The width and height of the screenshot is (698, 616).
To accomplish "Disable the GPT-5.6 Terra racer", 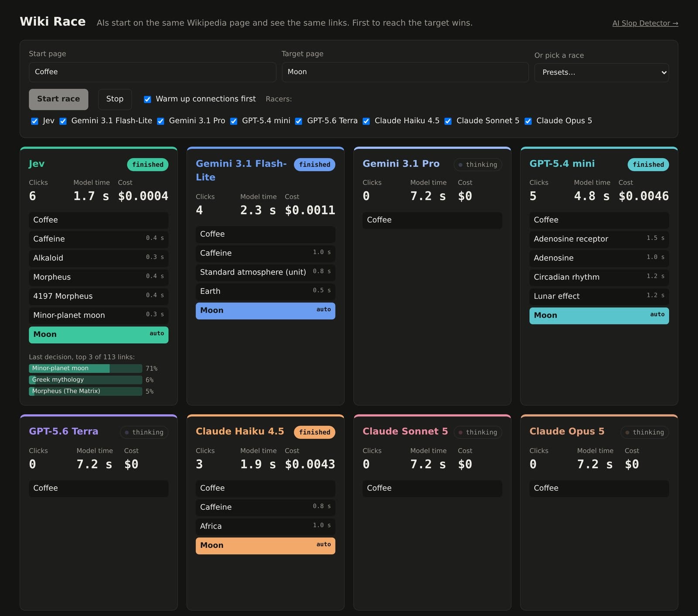I will [299, 121].
